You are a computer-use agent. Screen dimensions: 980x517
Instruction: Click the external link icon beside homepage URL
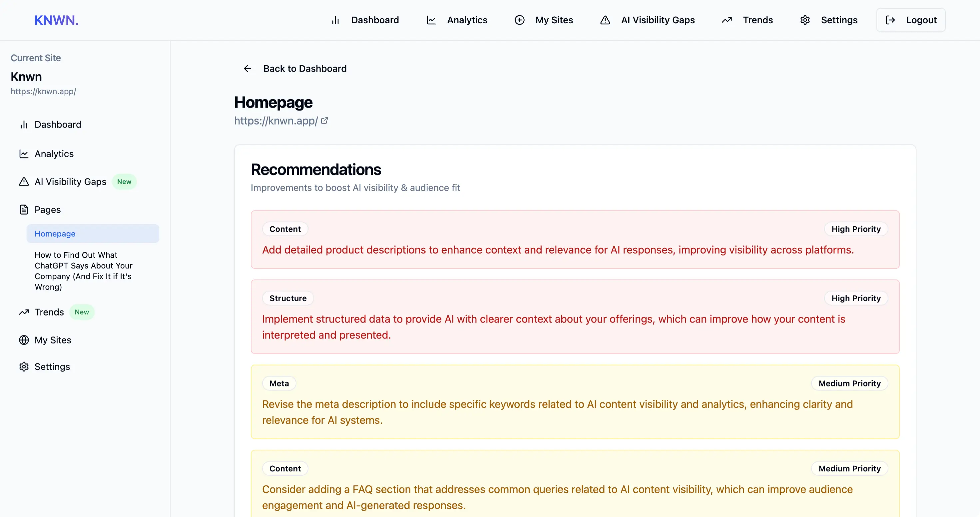(324, 121)
